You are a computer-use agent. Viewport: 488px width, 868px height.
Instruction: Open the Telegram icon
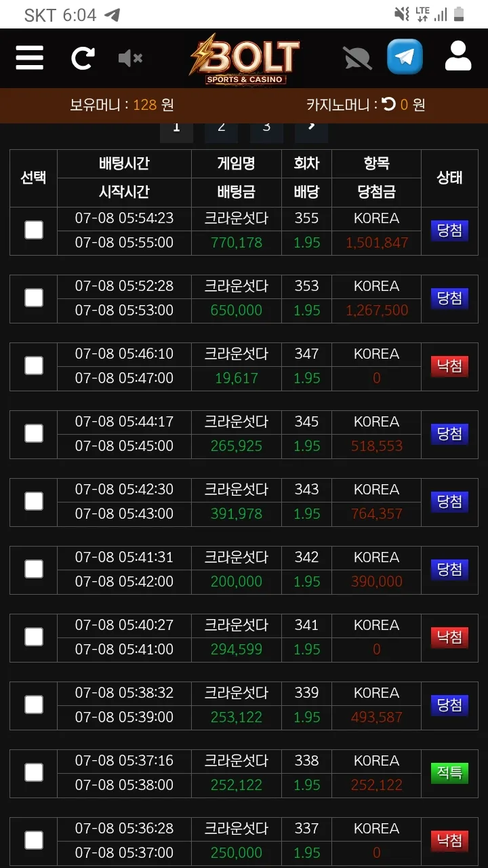[405, 56]
